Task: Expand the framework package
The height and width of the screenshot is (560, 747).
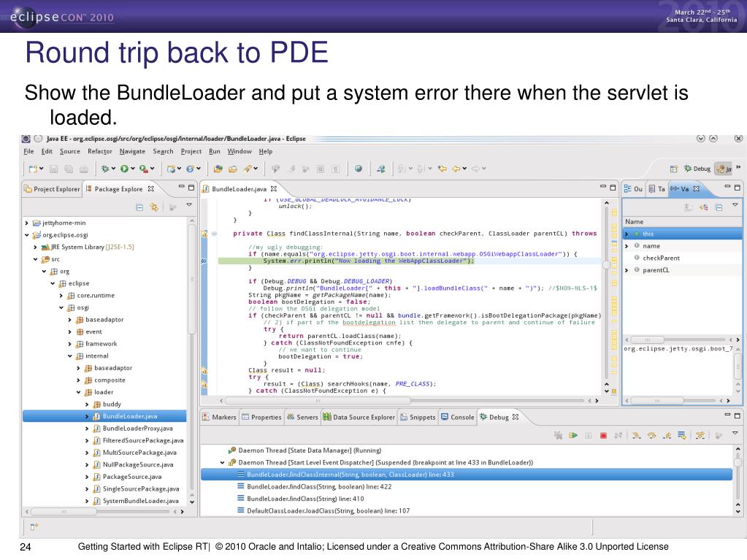Action: point(70,344)
